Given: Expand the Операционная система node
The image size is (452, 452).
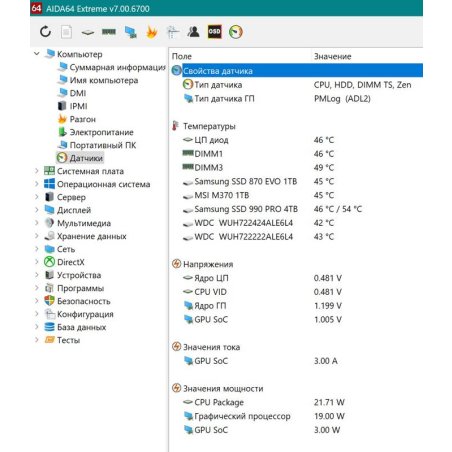Looking at the screenshot, I should point(37,184).
